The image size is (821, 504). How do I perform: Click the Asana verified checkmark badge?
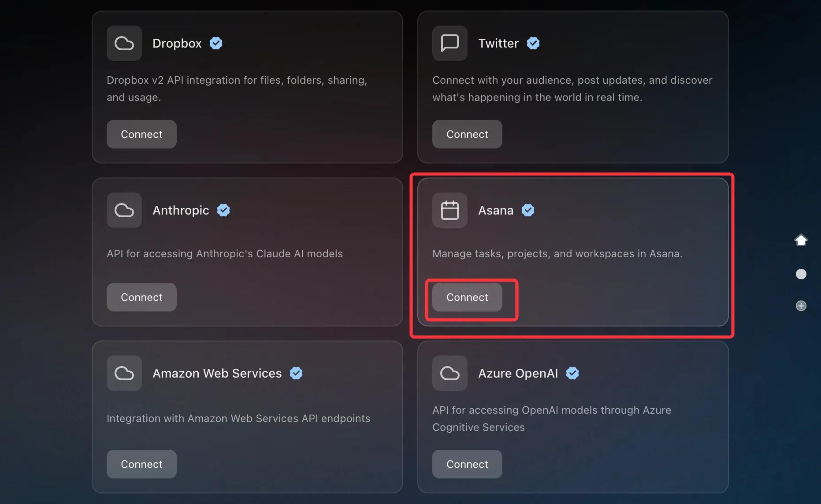[528, 210]
